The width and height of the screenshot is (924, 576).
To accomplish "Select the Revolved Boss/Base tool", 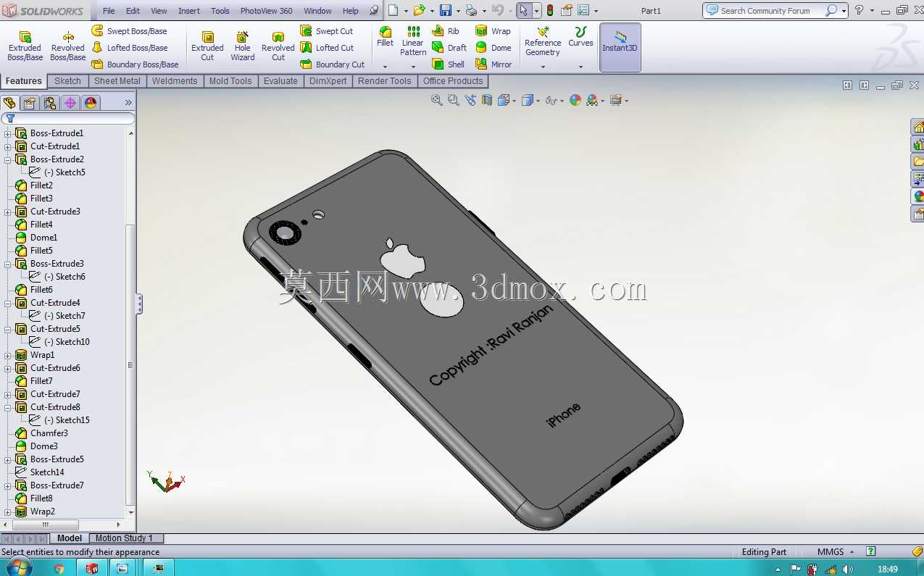I will [67, 46].
